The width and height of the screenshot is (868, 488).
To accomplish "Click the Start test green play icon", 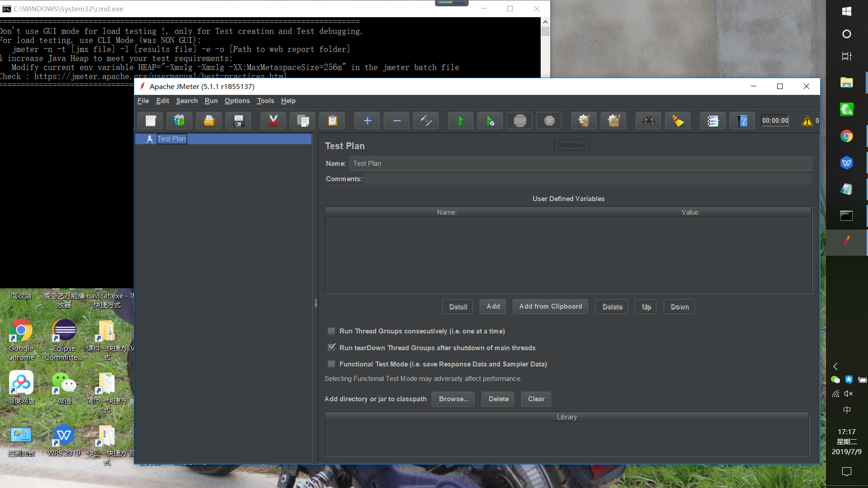I will tap(460, 121).
